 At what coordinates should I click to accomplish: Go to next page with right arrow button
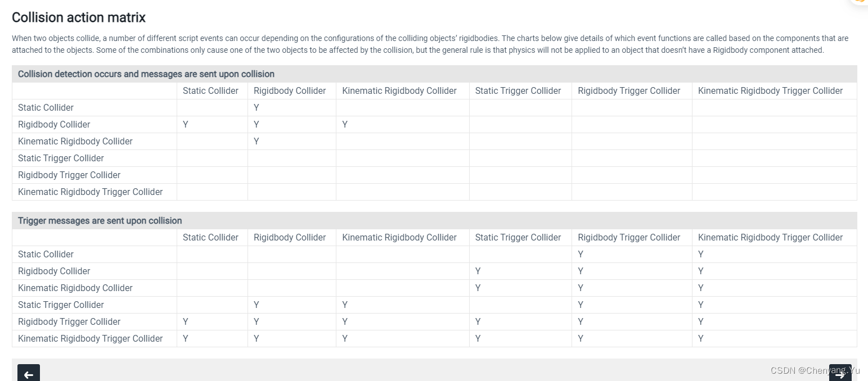pos(840,373)
